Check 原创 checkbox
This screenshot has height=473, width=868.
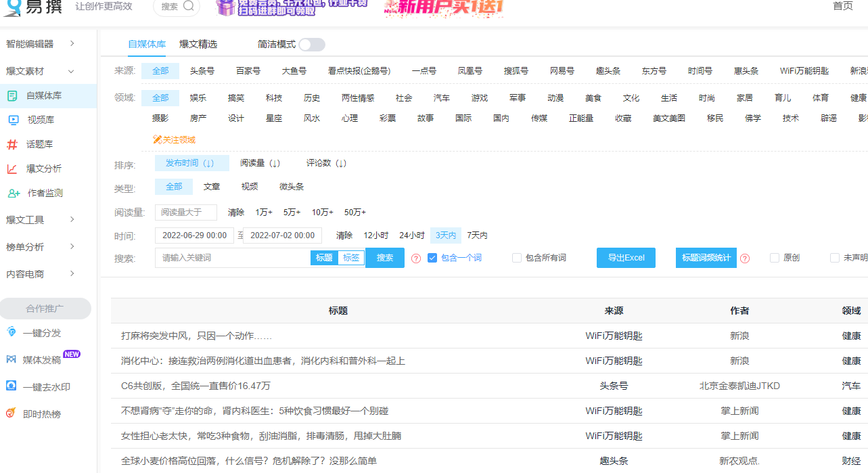point(775,258)
